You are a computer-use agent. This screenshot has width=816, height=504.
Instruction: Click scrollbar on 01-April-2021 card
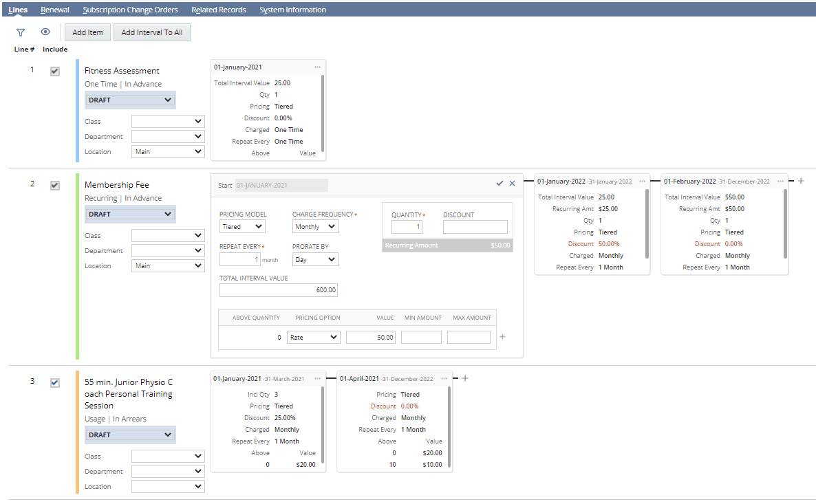(x=449, y=428)
